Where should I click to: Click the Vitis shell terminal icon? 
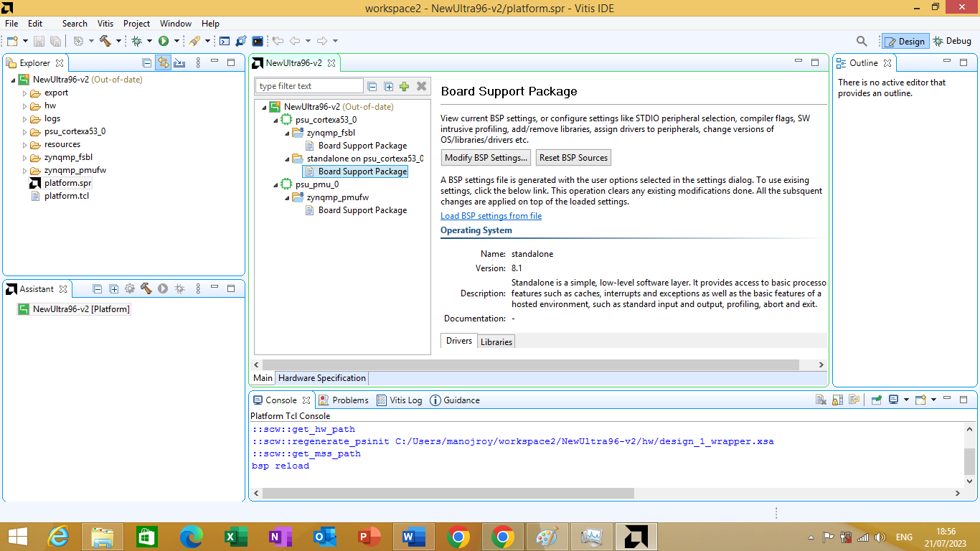click(258, 41)
